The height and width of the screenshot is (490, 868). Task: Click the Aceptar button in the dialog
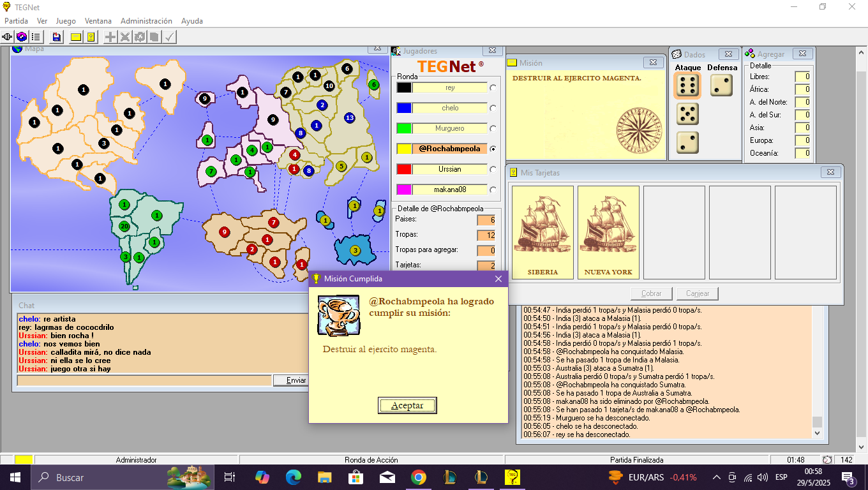(407, 405)
